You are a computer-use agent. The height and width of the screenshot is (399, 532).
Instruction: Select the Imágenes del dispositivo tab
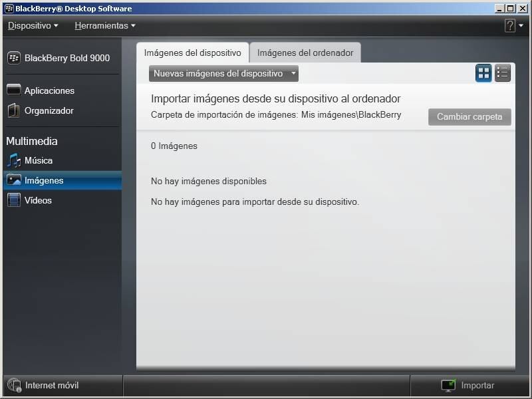click(x=192, y=53)
